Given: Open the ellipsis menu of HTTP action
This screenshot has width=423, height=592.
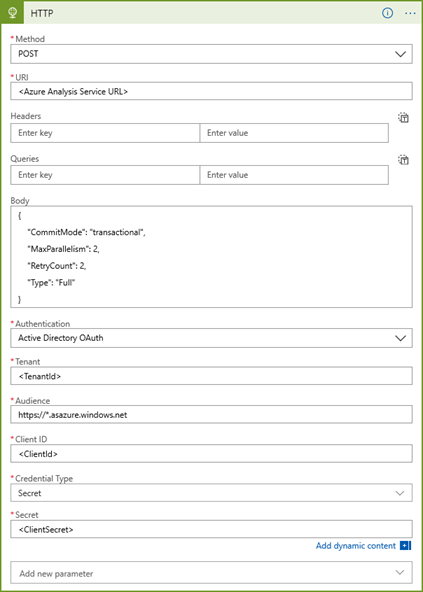Looking at the screenshot, I should coord(410,13).
